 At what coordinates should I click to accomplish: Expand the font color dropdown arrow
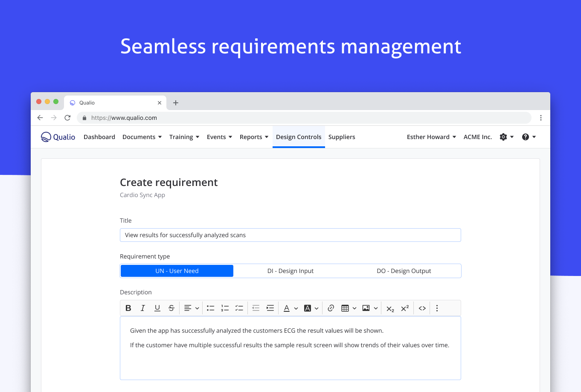point(296,308)
